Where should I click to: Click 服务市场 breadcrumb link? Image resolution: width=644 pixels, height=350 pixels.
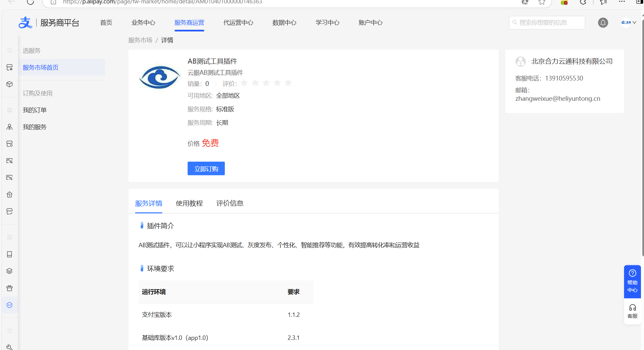click(140, 40)
